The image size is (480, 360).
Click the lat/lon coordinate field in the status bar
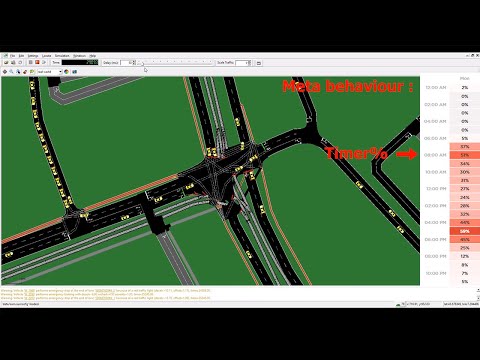tap(461, 304)
